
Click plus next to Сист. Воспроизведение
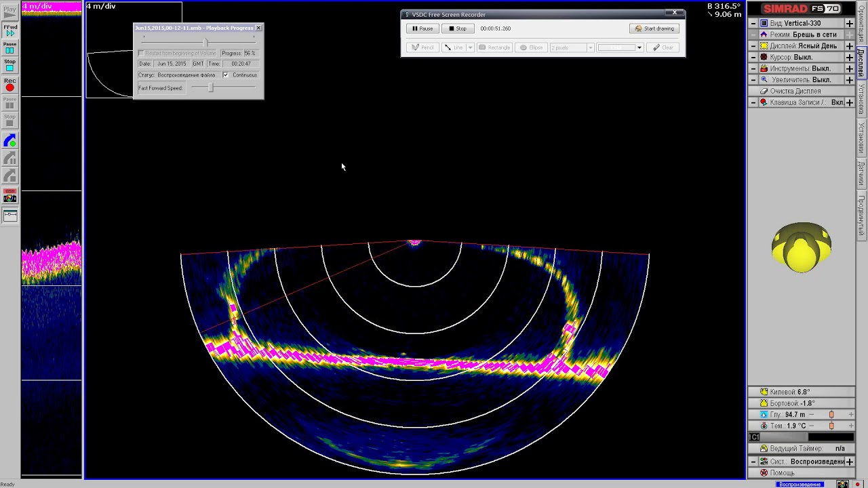coord(849,462)
